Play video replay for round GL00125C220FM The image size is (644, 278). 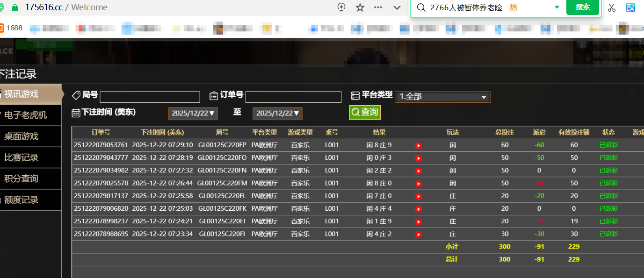click(419, 184)
